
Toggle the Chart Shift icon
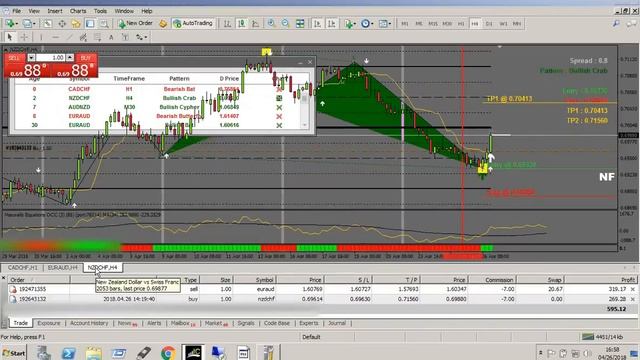331,24
